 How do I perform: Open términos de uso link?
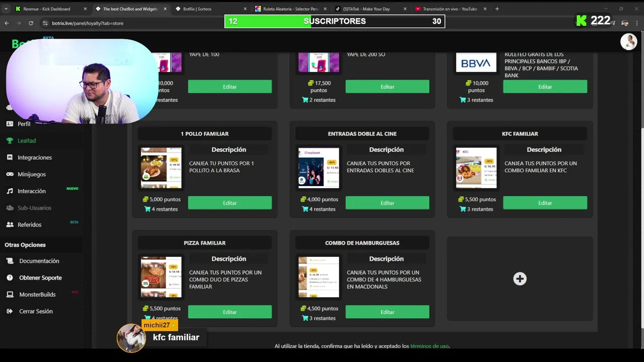(x=429, y=346)
